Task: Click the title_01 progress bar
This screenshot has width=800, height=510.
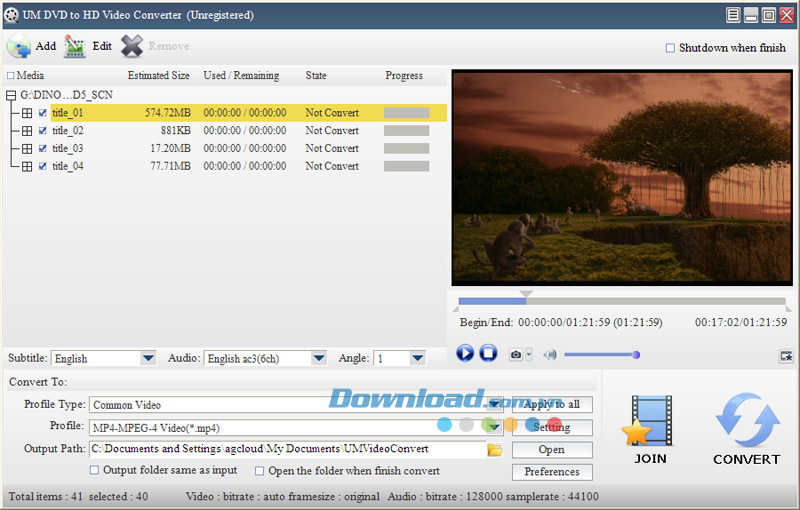Action: click(x=406, y=113)
